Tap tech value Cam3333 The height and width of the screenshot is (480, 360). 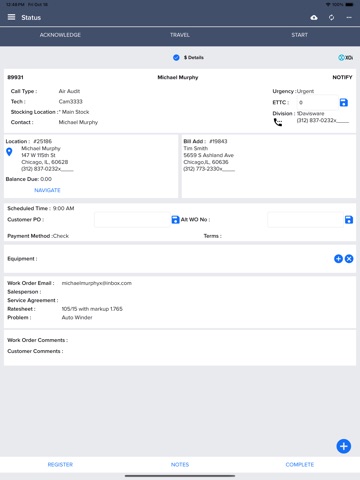(x=71, y=101)
